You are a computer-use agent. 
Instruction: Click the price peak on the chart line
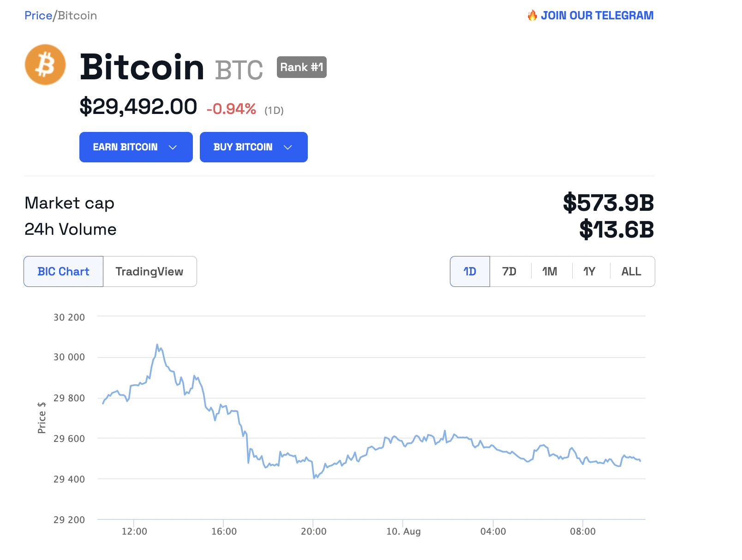[x=157, y=345]
